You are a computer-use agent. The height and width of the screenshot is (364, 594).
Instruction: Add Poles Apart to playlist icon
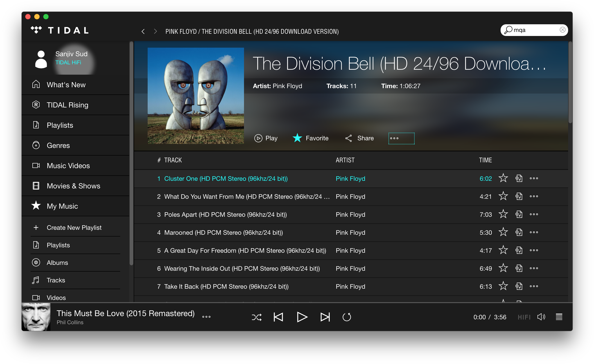point(519,214)
